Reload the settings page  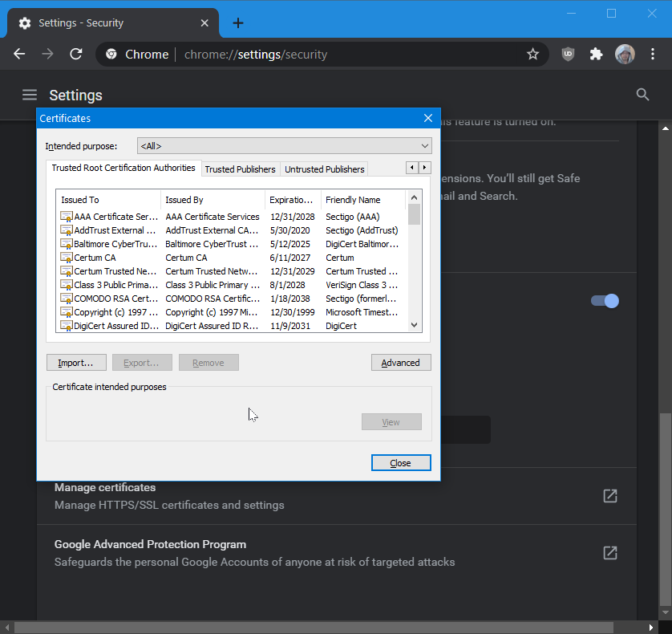click(76, 54)
